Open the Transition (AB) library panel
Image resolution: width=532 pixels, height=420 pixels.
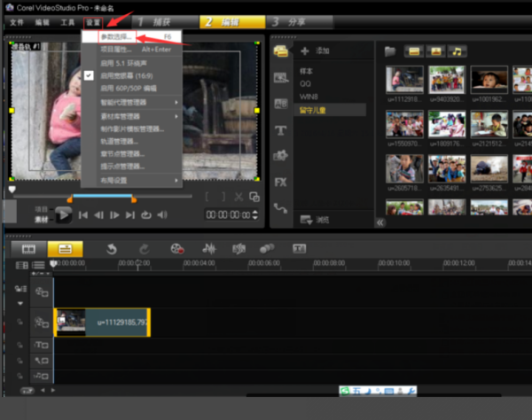[x=281, y=104]
